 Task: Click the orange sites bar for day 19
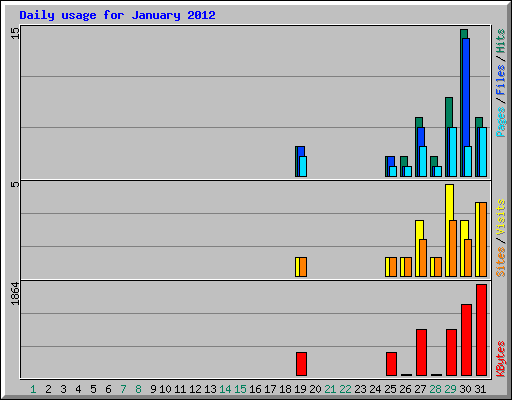pyautogui.click(x=303, y=267)
